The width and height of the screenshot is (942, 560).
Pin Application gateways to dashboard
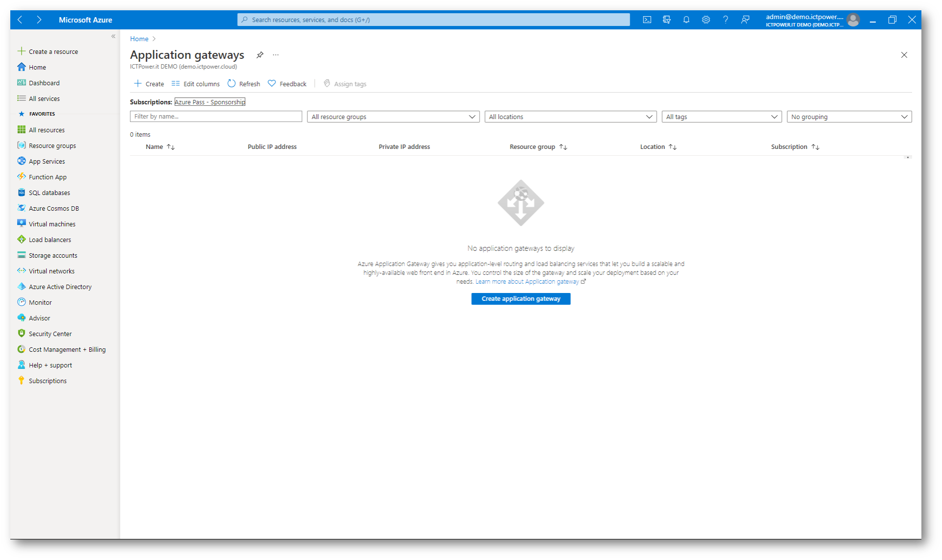point(260,55)
